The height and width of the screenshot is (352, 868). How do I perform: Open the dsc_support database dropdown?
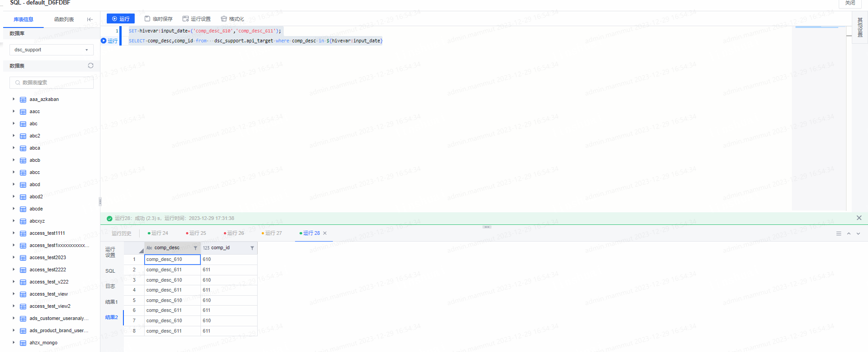(51, 50)
